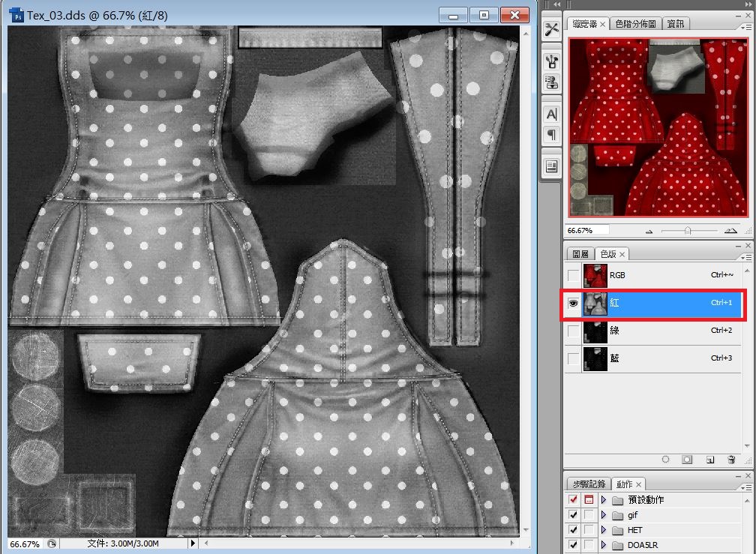The width and height of the screenshot is (756, 554).
Task: Open status bar info arrow menu
Action: click(192, 544)
